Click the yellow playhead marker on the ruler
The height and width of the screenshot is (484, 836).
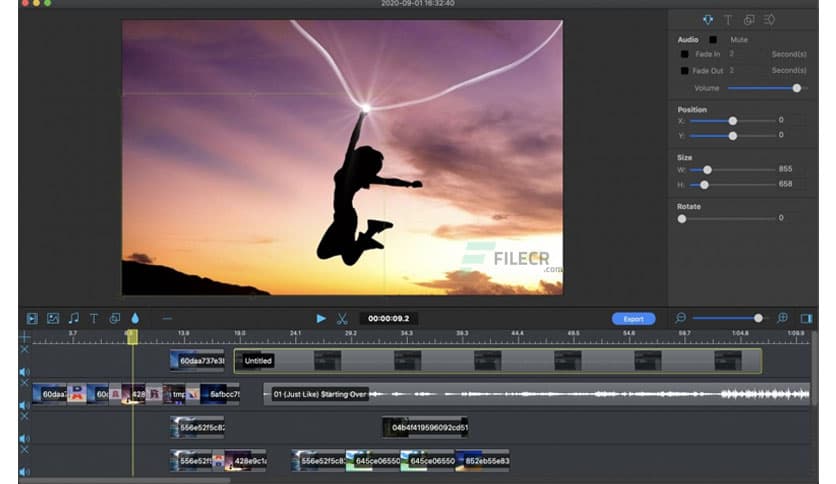pos(132,337)
